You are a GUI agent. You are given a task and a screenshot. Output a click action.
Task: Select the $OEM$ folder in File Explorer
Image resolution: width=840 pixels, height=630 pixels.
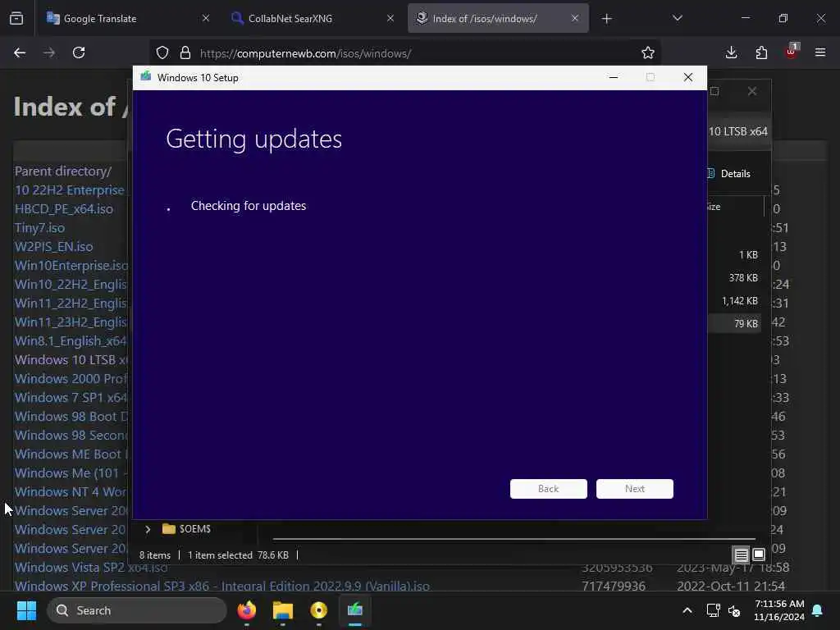[186, 529]
